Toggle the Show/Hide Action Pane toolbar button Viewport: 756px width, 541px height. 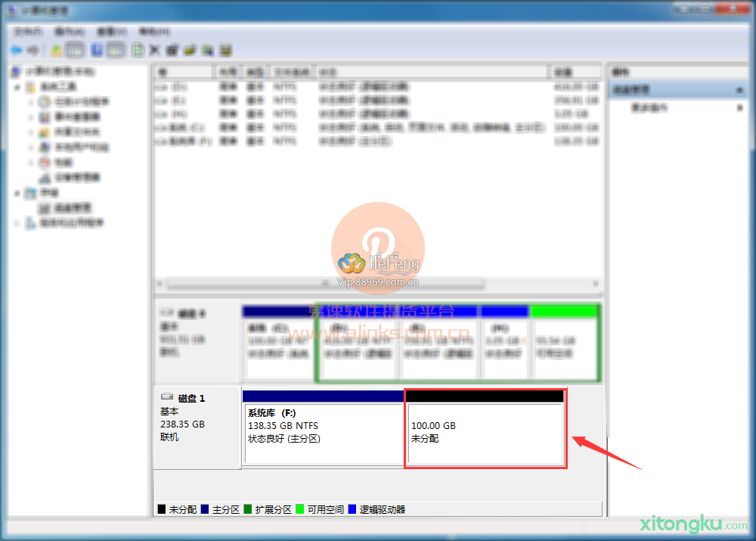coord(115,50)
